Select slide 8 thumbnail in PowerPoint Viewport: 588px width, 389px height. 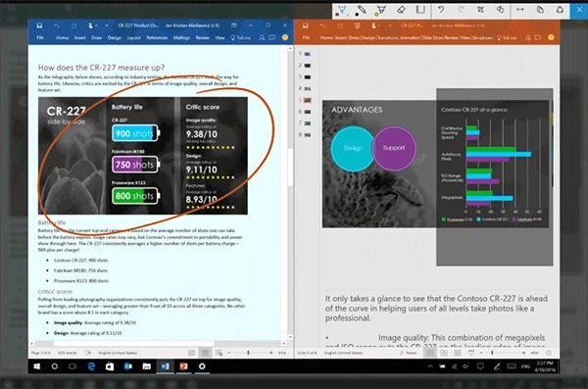point(308,135)
